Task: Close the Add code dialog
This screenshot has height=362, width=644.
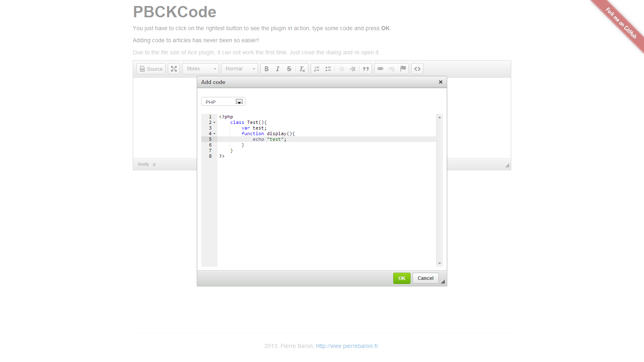Action: [x=441, y=82]
